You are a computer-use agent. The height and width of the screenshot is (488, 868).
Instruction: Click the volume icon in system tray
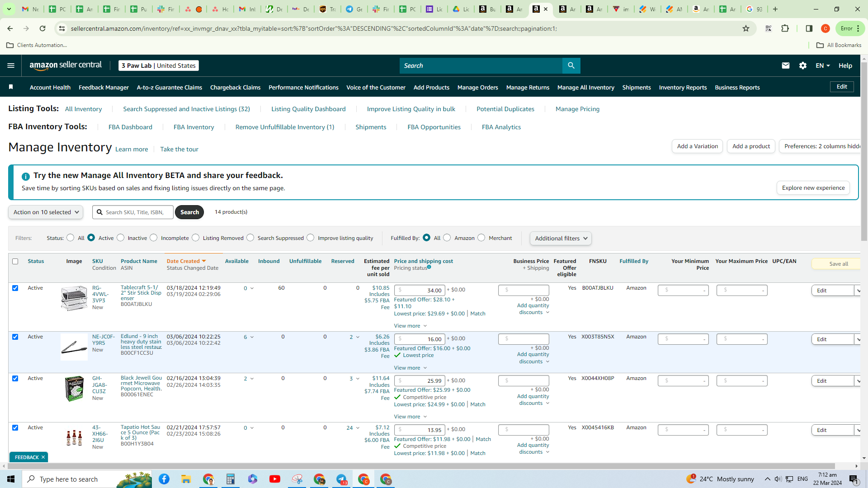[778, 479]
